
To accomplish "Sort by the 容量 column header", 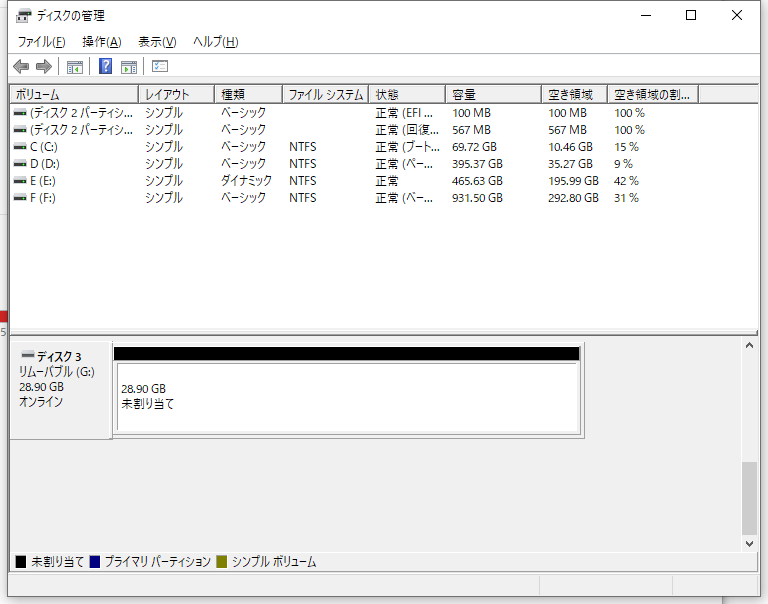I will (x=494, y=94).
